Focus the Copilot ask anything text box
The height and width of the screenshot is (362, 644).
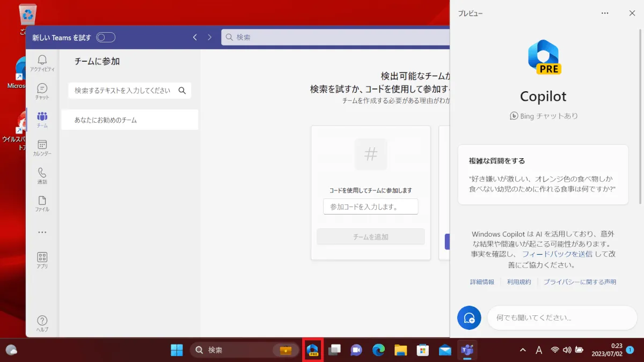click(x=561, y=317)
